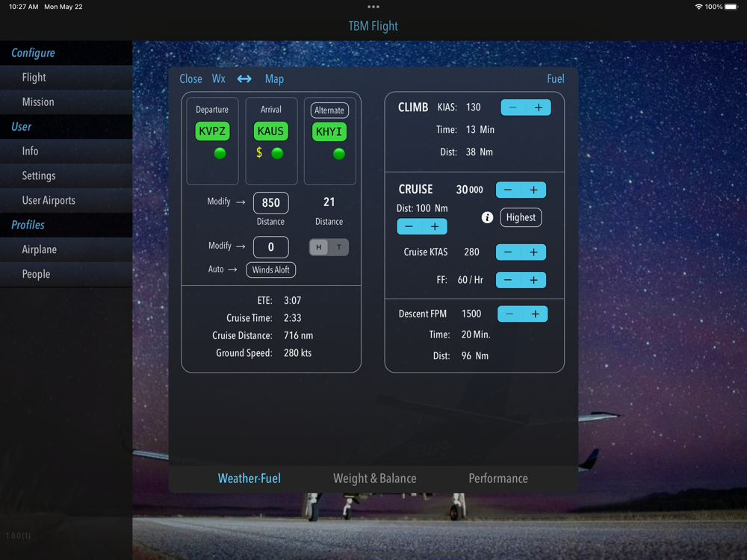
Task: Edit the wind value field showing 0
Action: tap(271, 247)
